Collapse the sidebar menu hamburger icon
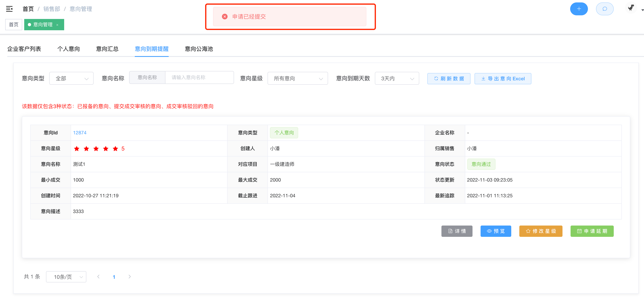Viewport: 644px width, 303px height. point(9,9)
